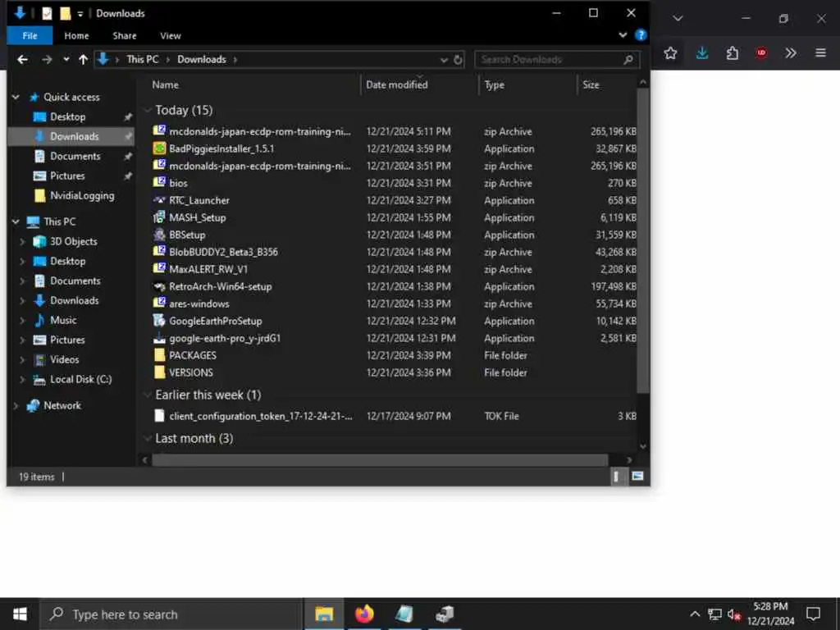The height and width of the screenshot is (630, 840).
Task: Collapse the Today (15) group
Action: click(x=148, y=110)
